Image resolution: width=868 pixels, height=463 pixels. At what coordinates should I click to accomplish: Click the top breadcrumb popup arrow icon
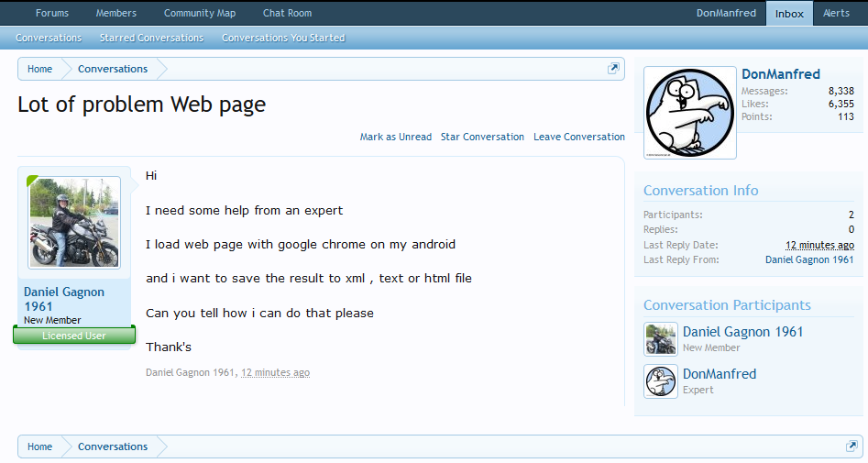point(613,69)
